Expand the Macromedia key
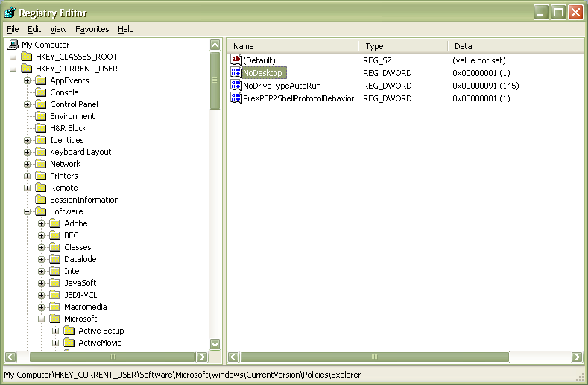Image resolution: width=588 pixels, height=385 pixels. (41, 308)
